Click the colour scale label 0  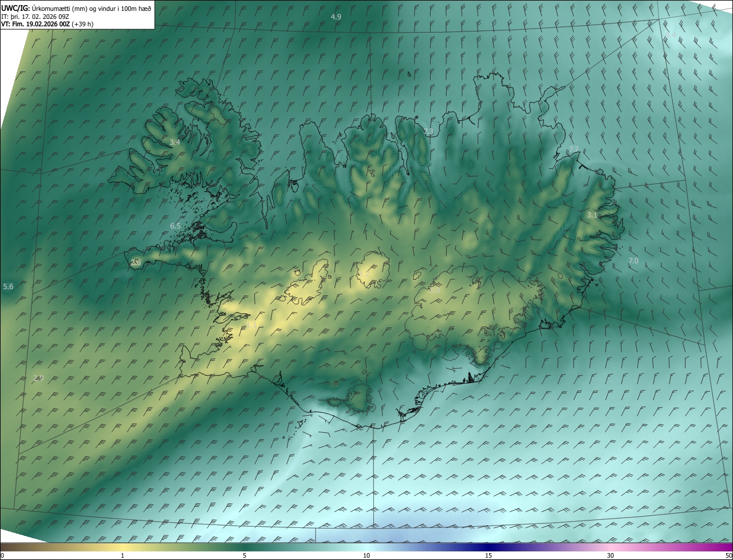tap(2, 555)
